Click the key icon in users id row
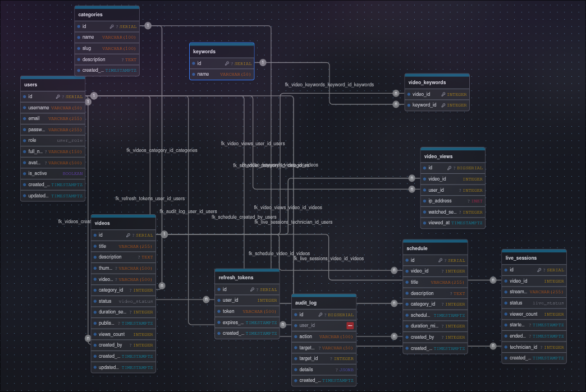 coord(58,96)
